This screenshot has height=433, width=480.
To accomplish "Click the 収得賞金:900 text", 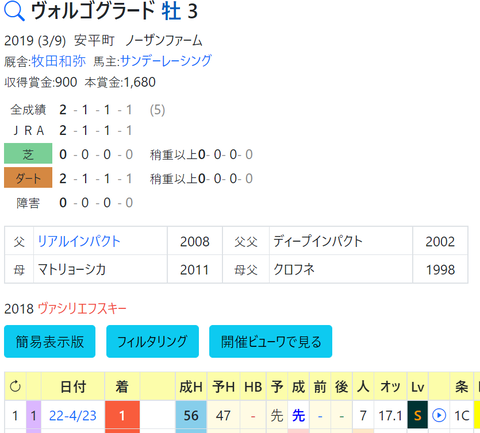I will [x=41, y=82].
